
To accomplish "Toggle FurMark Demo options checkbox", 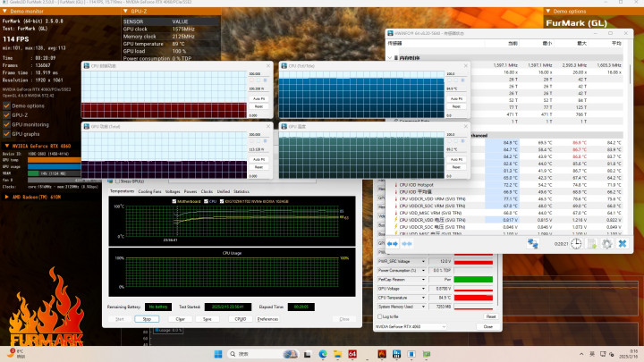I will [6, 105].
